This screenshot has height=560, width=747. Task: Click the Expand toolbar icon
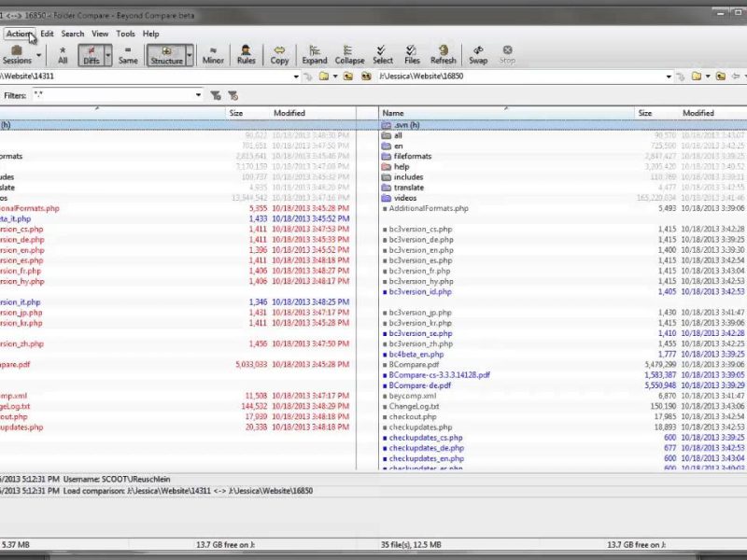pyautogui.click(x=315, y=55)
